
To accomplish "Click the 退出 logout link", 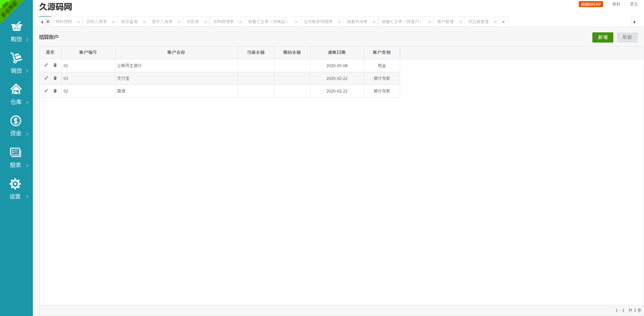I will [x=634, y=4].
